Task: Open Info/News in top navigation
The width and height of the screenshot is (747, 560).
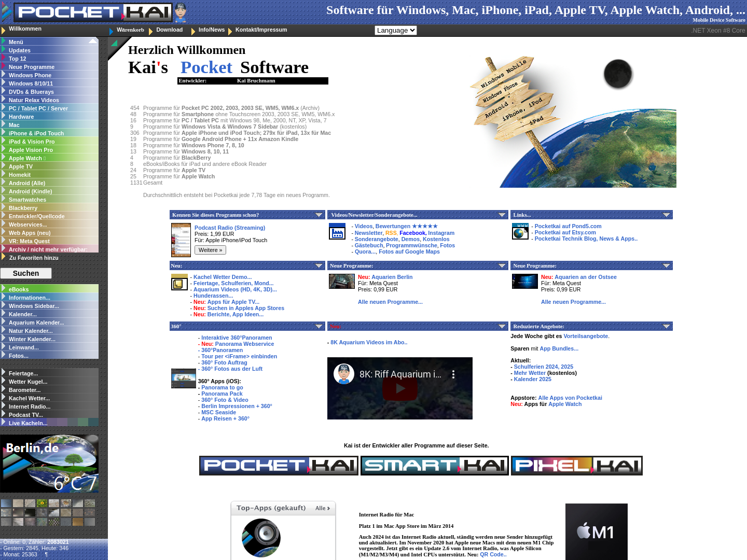Action: [212, 30]
